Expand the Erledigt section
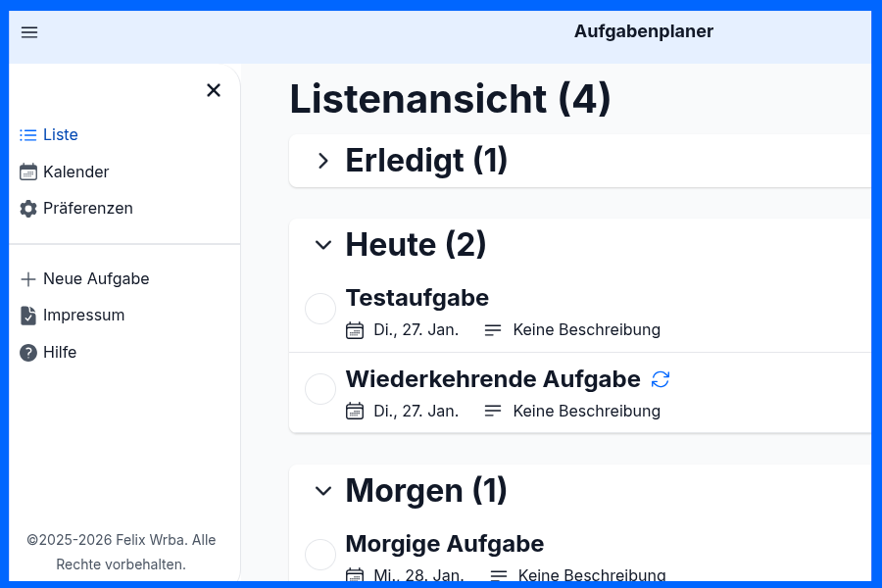This screenshot has height=588, width=882. (322, 161)
